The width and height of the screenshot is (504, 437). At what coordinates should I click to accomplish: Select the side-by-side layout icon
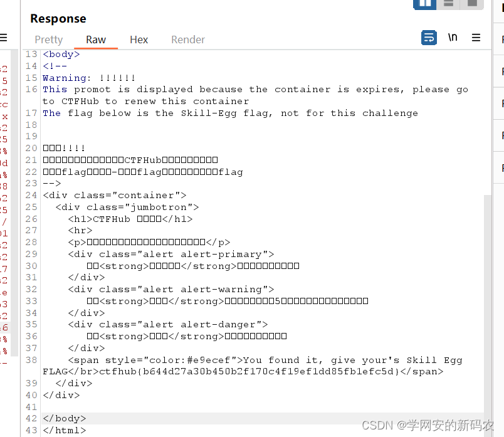424,4
